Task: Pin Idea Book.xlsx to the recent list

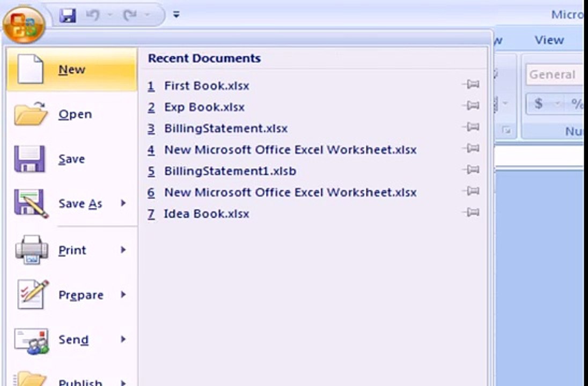Action: [x=471, y=212]
